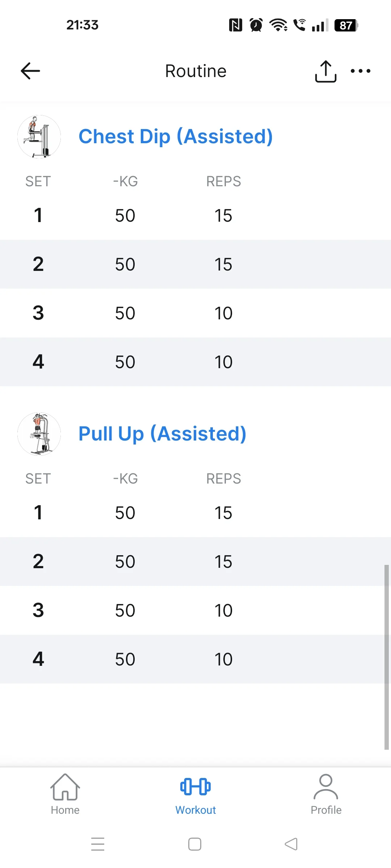Switch to the Profile tab
Viewport: 391px width, 868px height.
(x=326, y=795)
